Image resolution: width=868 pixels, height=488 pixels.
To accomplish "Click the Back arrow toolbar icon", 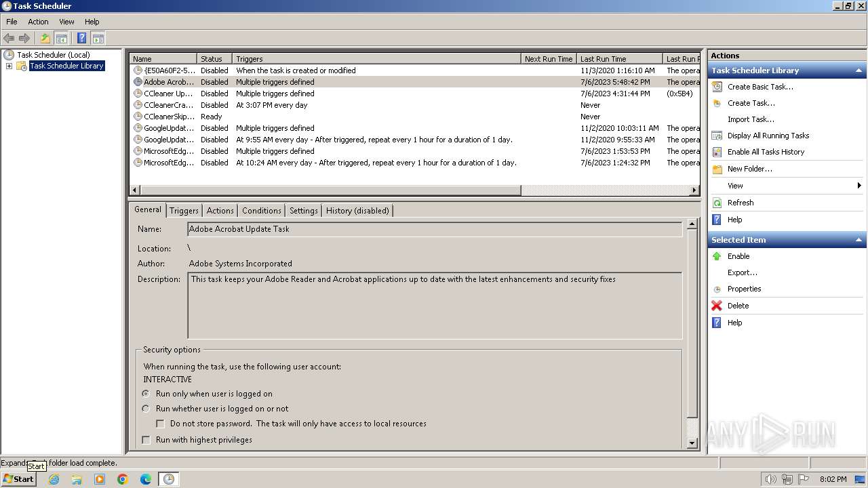I will 9,39.
